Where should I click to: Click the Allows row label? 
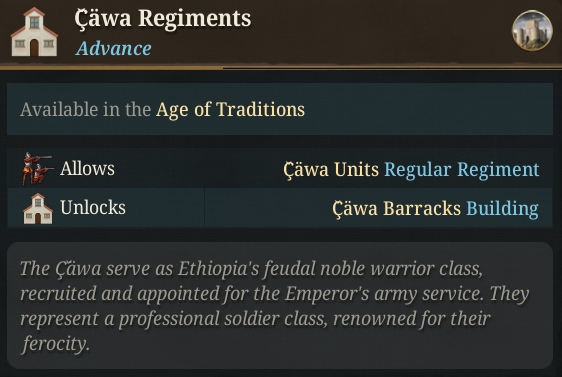(87, 168)
